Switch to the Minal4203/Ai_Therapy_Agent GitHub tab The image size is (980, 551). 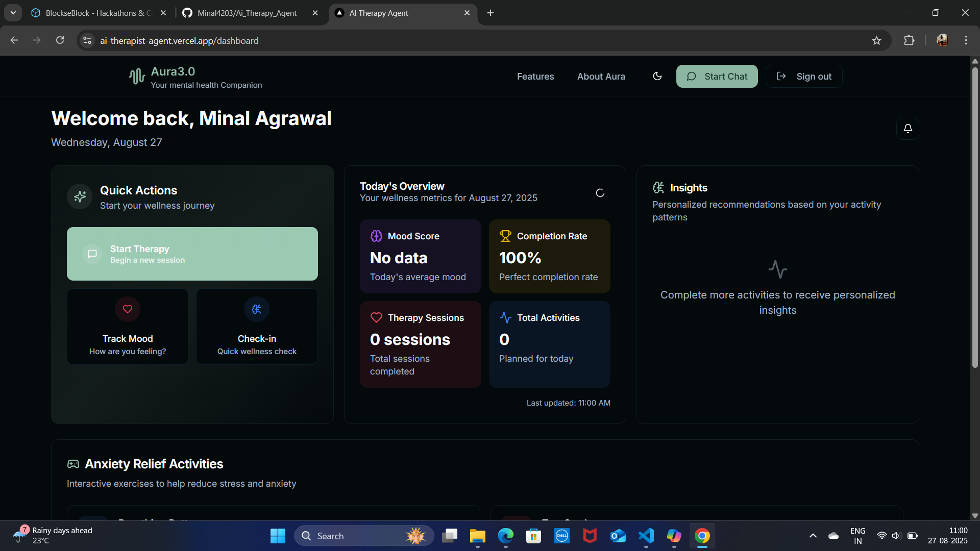(247, 13)
